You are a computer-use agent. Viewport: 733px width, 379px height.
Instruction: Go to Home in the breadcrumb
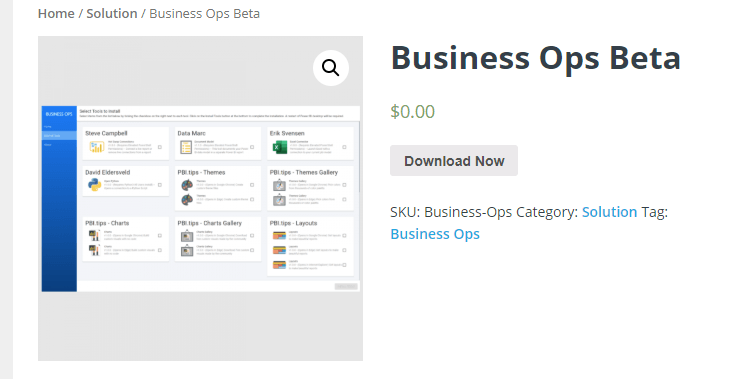pyautogui.click(x=56, y=14)
